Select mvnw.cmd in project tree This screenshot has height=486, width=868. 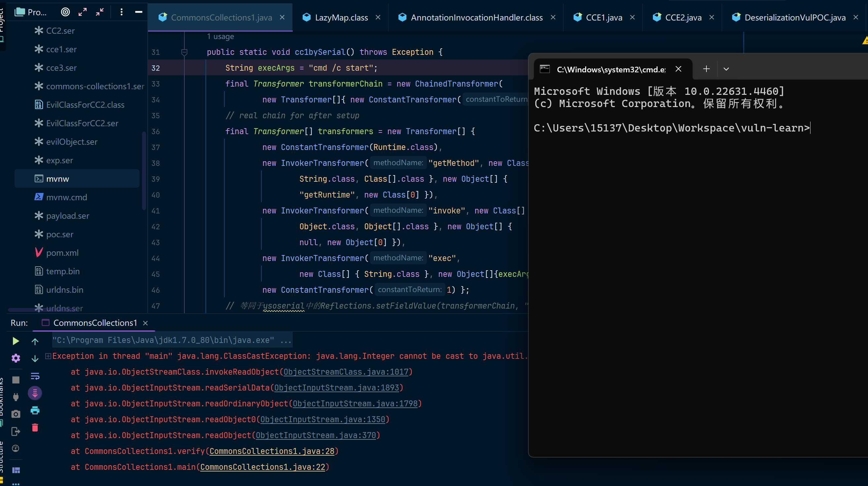pyautogui.click(x=61, y=197)
